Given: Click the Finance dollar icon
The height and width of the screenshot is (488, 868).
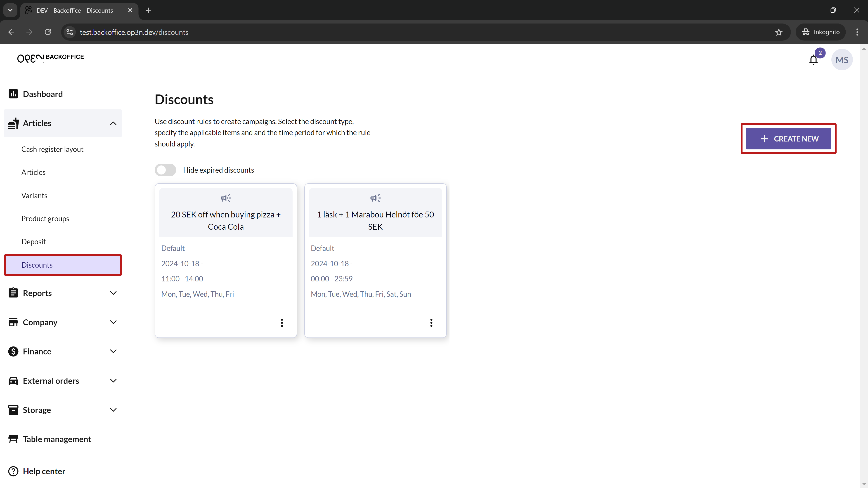Looking at the screenshot, I should click(13, 352).
